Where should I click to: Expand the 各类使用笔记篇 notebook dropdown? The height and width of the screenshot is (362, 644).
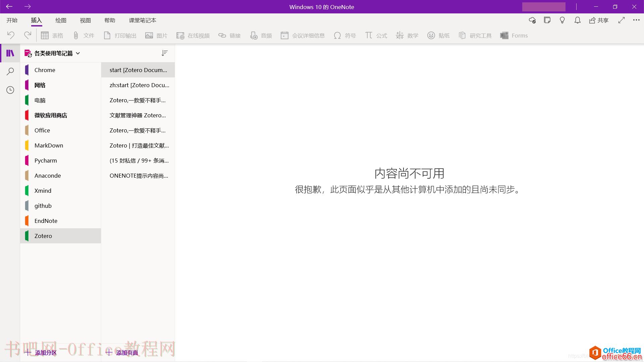click(x=78, y=53)
